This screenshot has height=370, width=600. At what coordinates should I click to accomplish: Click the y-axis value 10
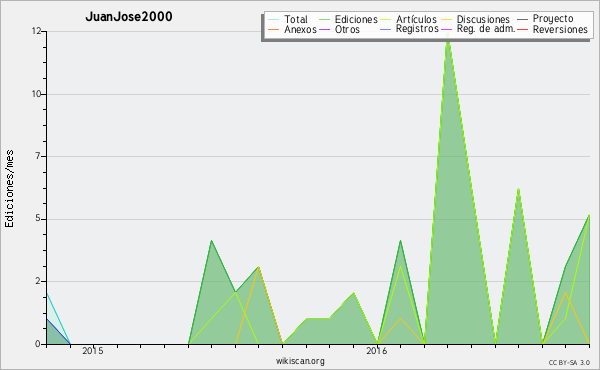pos(36,94)
